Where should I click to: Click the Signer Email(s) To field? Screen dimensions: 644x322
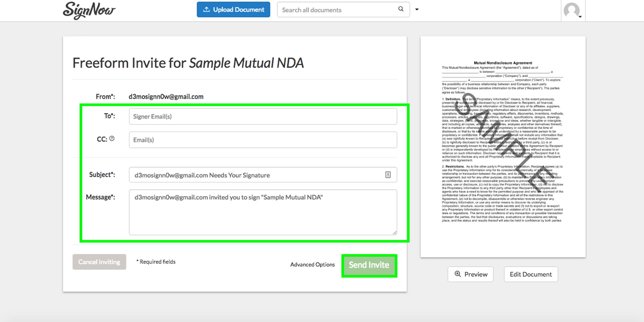(263, 117)
